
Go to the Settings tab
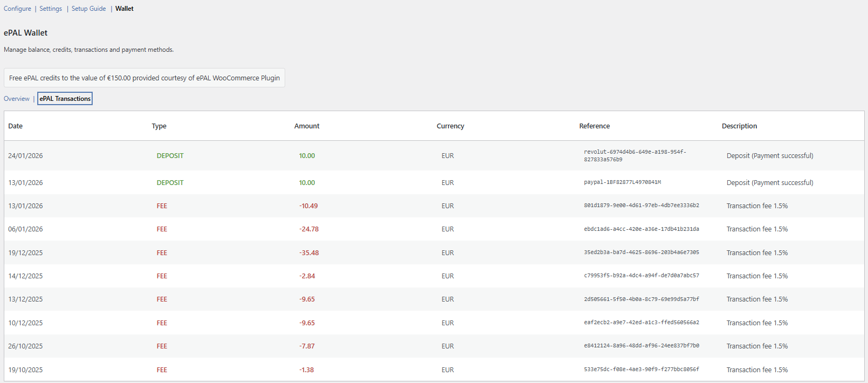(x=51, y=9)
